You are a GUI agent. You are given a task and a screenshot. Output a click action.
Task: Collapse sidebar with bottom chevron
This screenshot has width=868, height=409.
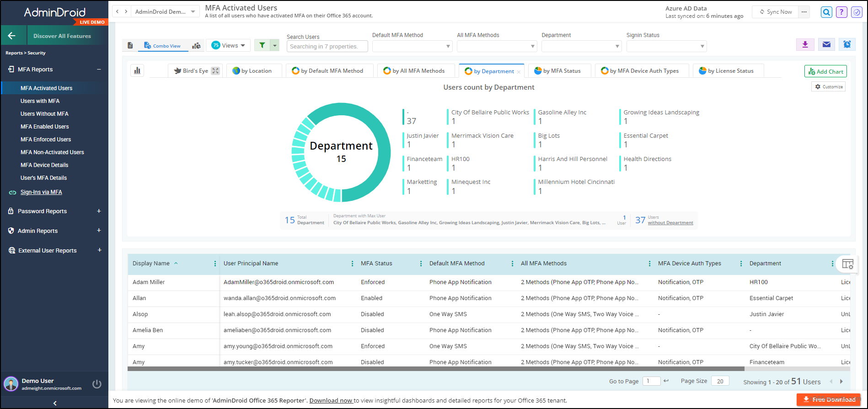[55, 403]
